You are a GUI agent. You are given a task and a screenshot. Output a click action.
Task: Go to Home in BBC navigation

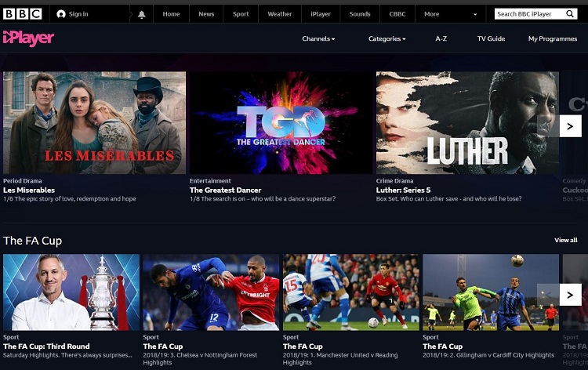(x=171, y=14)
